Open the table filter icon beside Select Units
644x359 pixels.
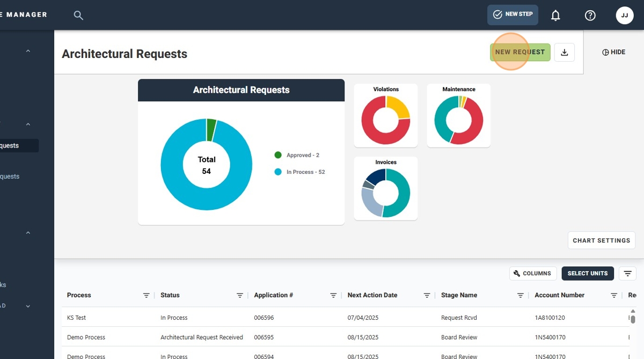627,274
